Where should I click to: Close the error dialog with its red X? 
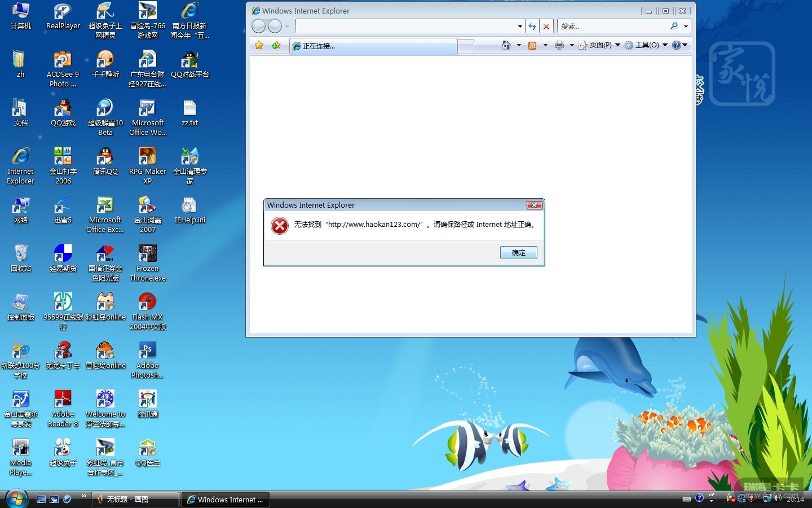(x=534, y=205)
